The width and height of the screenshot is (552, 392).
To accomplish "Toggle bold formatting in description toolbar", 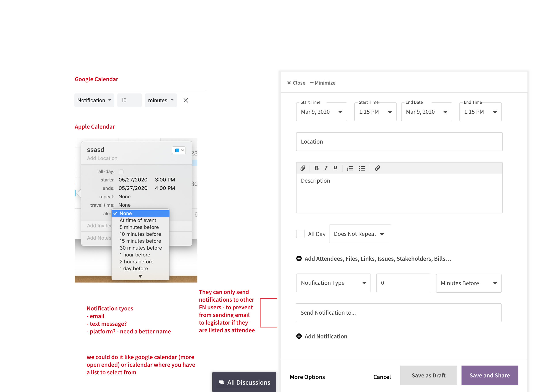I will tap(316, 168).
